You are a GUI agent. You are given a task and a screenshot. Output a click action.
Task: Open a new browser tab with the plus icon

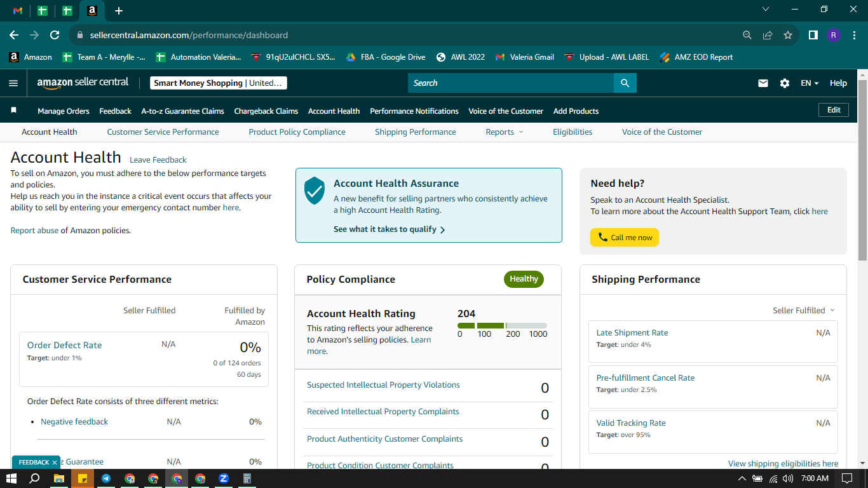(119, 11)
